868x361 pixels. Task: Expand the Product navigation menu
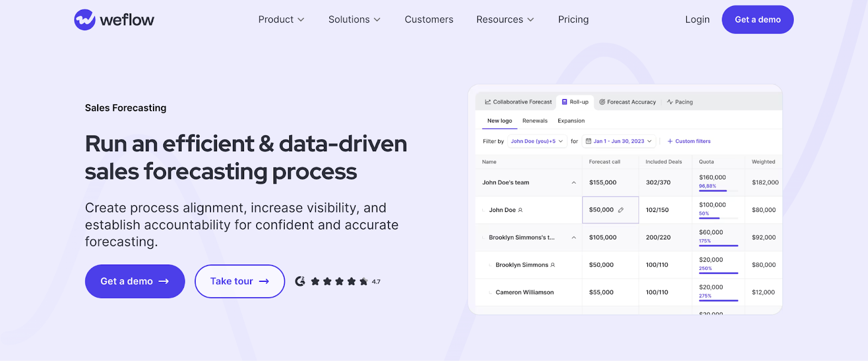(281, 20)
